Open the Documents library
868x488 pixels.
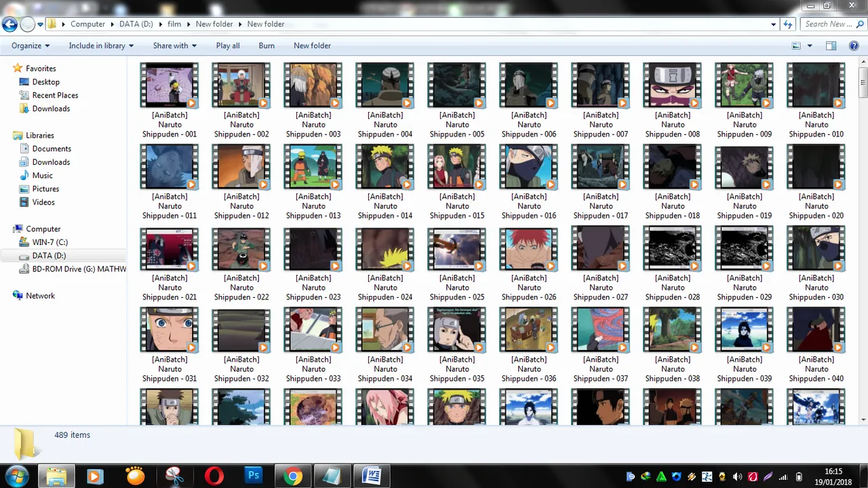point(52,149)
